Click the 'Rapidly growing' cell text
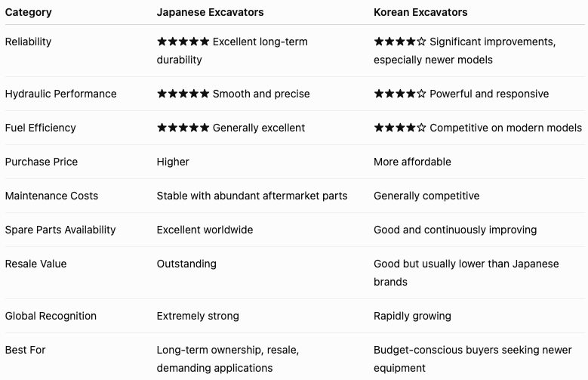The width and height of the screenshot is (588, 380). [x=412, y=317]
